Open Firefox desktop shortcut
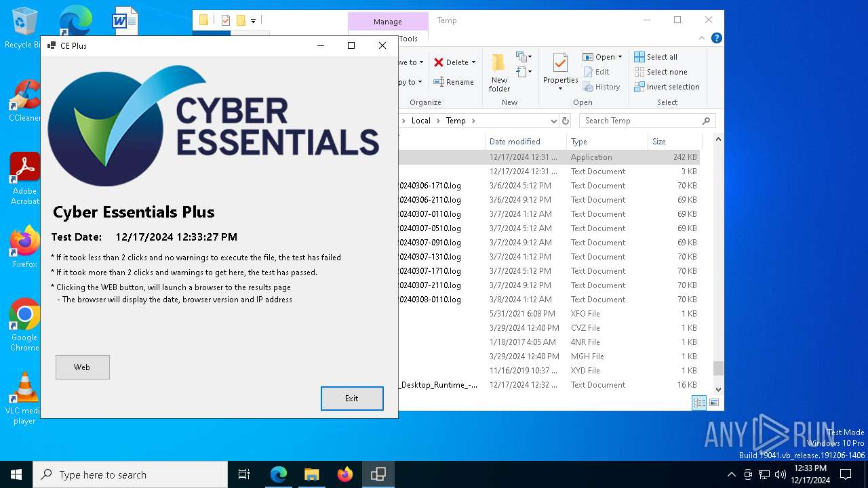Viewport: 868px width, 488px height. pyautogui.click(x=24, y=247)
